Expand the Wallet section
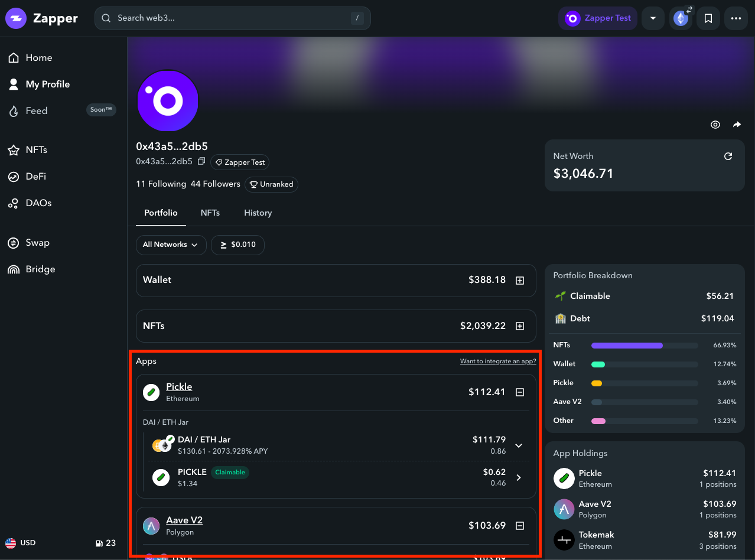This screenshot has width=755, height=560. (x=520, y=281)
